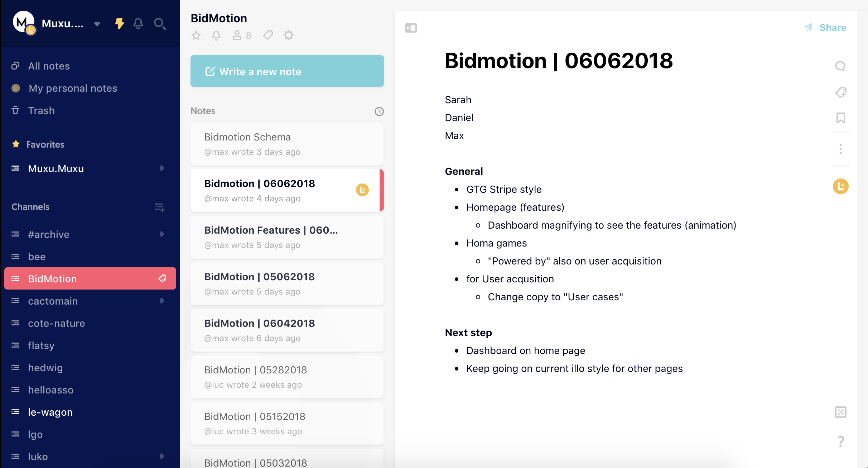868x468 pixels.
Task: Open BidMotion channel settings gear
Action: 289,35
